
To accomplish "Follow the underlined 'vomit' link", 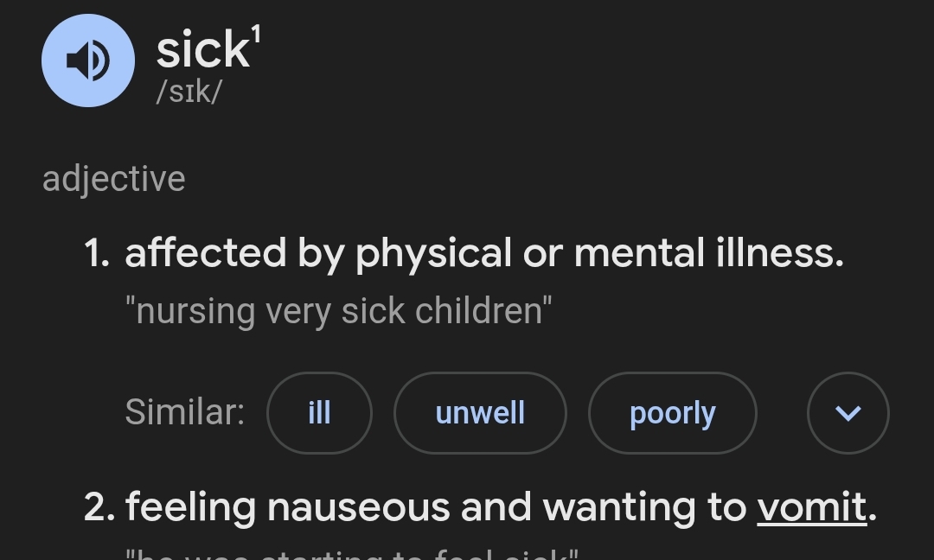I will pos(812,507).
